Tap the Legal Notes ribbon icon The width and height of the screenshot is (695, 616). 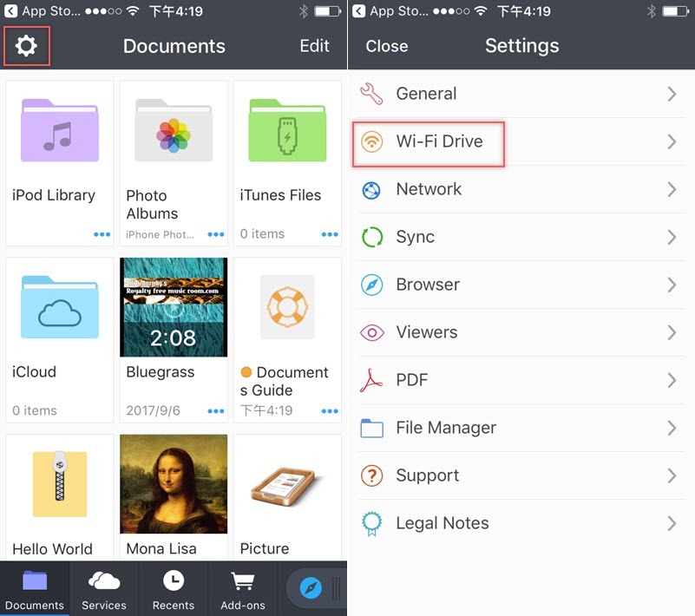[x=371, y=524]
